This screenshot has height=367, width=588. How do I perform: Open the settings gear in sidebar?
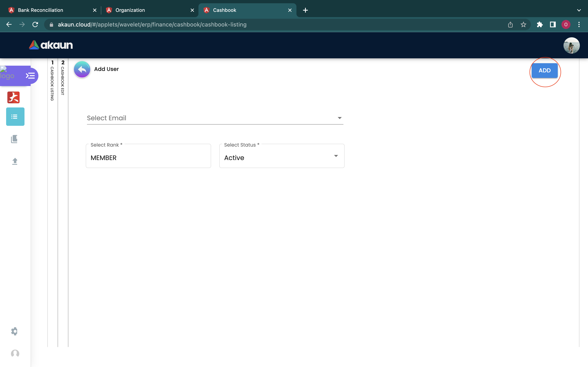[x=14, y=331]
